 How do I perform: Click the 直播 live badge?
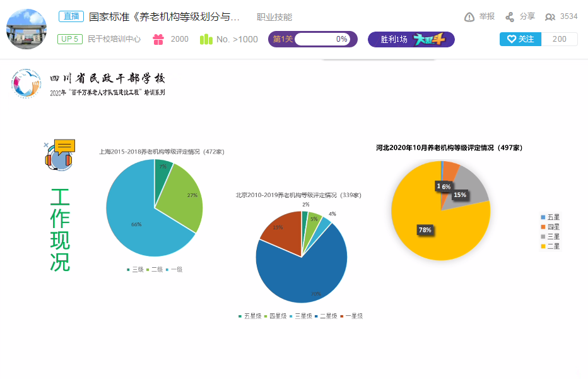click(x=71, y=17)
